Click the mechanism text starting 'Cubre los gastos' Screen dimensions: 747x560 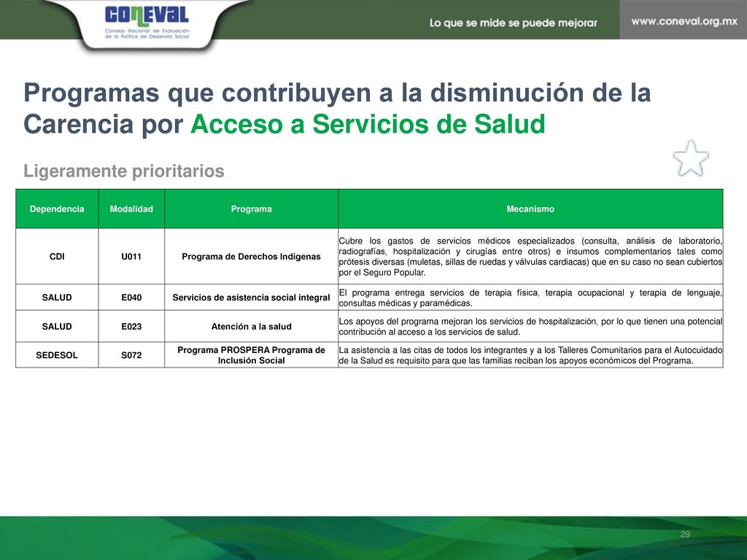click(530, 257)
